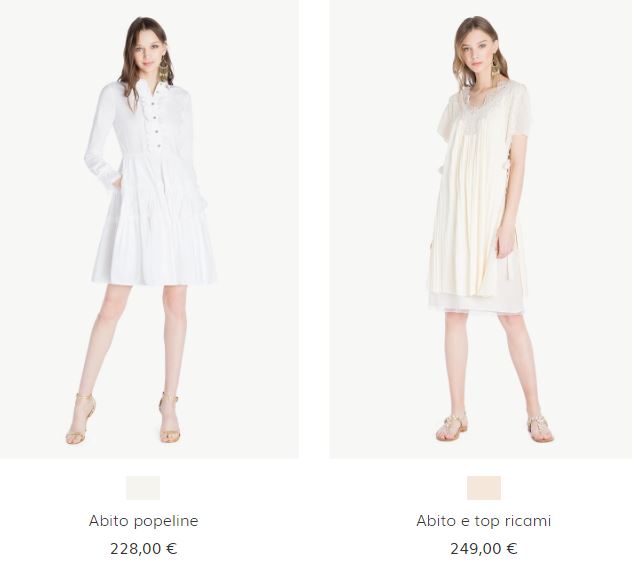Screen dimensions: 632x570
Task: Select the white color swatch under popeline dress
Action: click(143, 488)
